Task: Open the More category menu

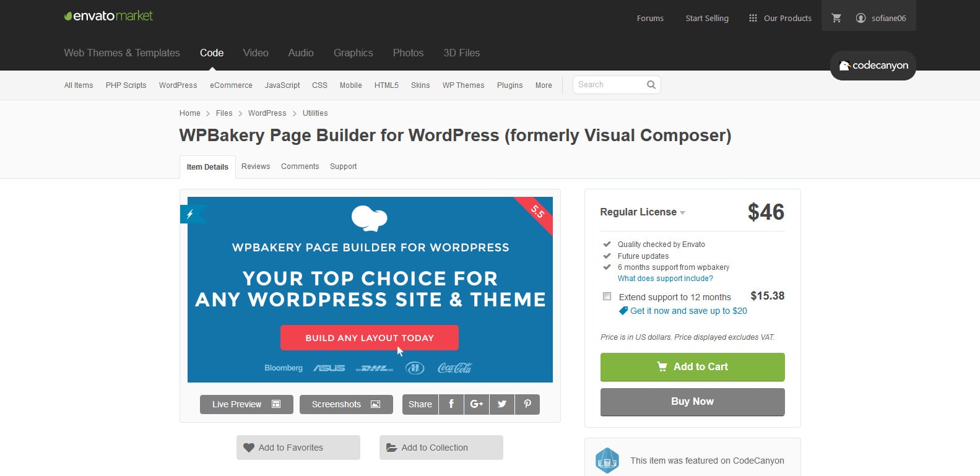Action: click(x=544, y=85)
